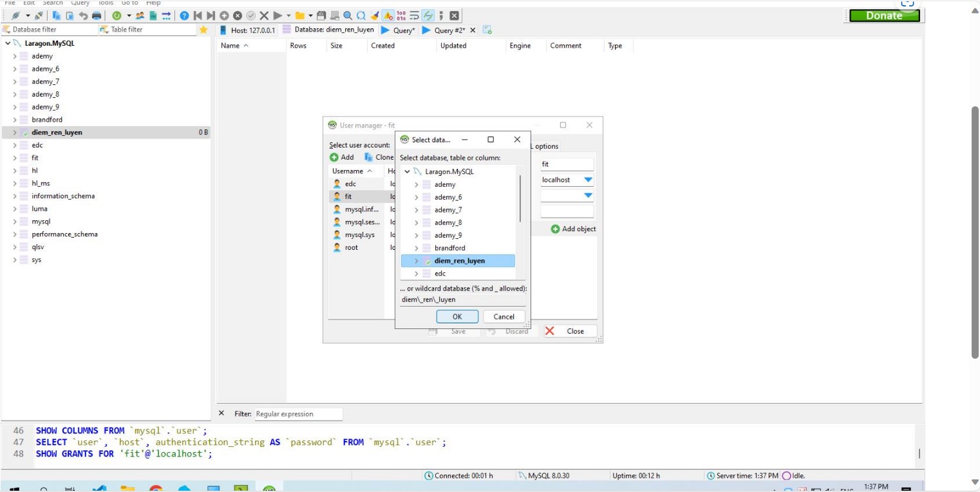980x492 pixels.
Task: Click the green Refresh icon in the toolbar
Action: (x=117, y=15)
